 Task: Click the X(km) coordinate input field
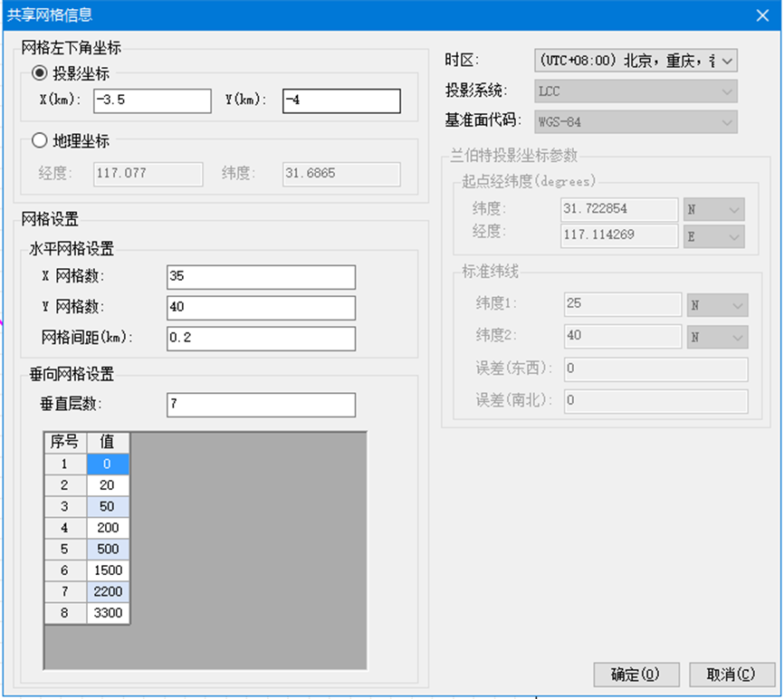[x=151, y=101]
